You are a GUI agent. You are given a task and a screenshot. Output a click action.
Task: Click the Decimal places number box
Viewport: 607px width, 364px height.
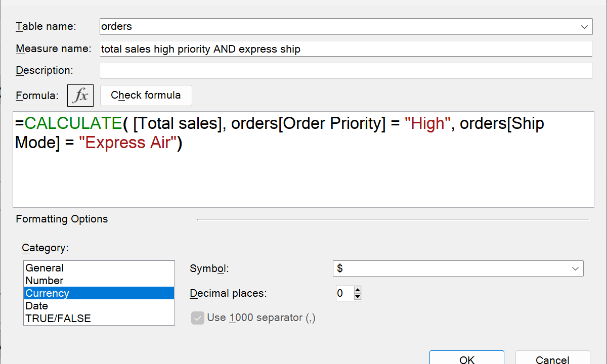(x=344, y=293)
